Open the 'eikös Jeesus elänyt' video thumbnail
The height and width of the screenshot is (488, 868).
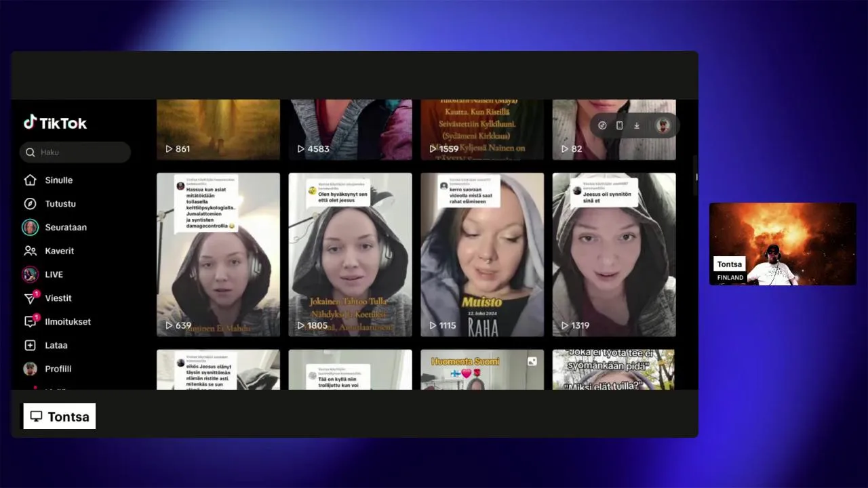(x=218, y=369)
